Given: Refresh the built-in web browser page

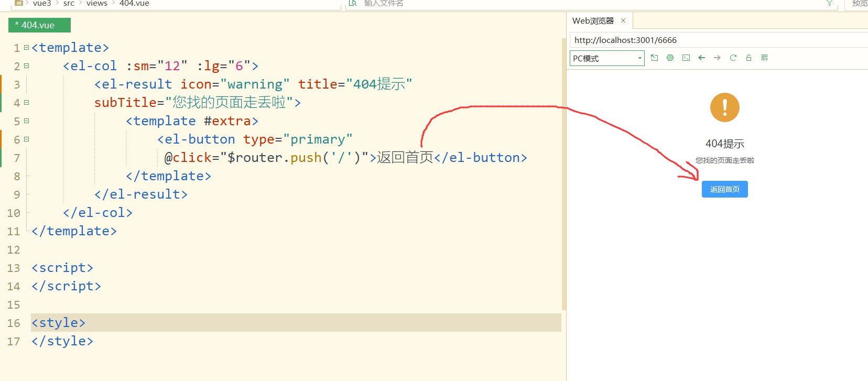Looking at the screenshot, I should point(733,58).
